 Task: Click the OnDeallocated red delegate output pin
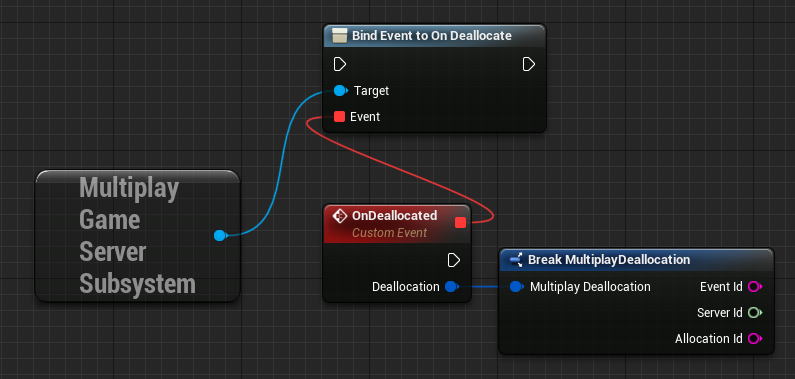[x=460, y=222]
